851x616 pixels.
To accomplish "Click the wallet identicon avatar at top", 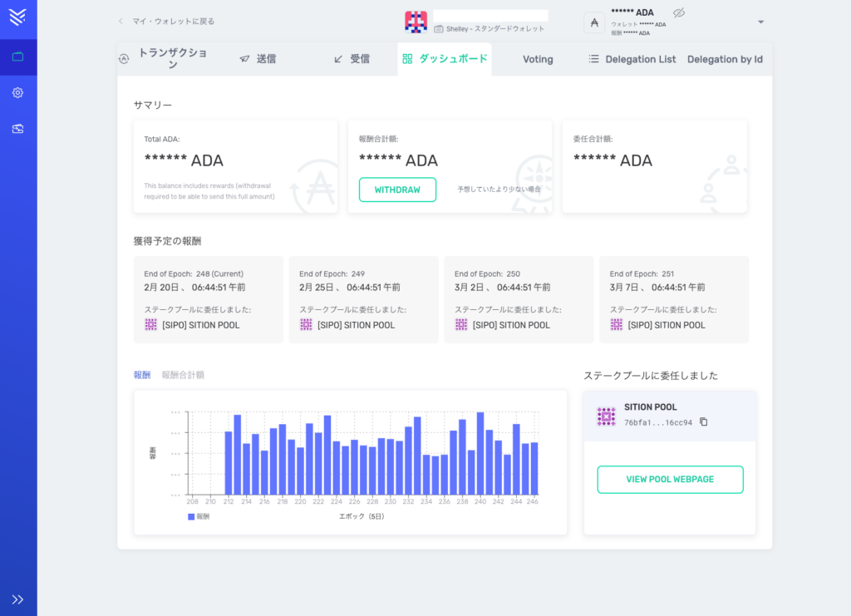I will [x=416, y=22].
